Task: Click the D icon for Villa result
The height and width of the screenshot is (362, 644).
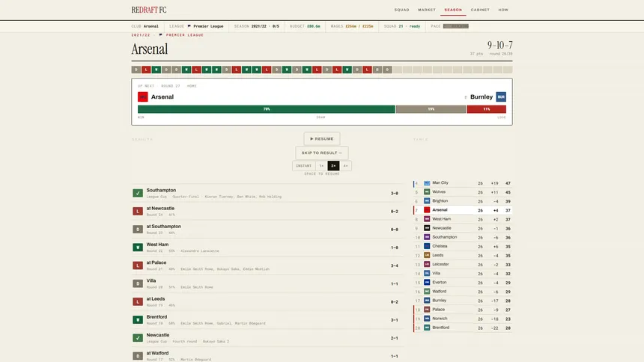Action: point(138,283)
